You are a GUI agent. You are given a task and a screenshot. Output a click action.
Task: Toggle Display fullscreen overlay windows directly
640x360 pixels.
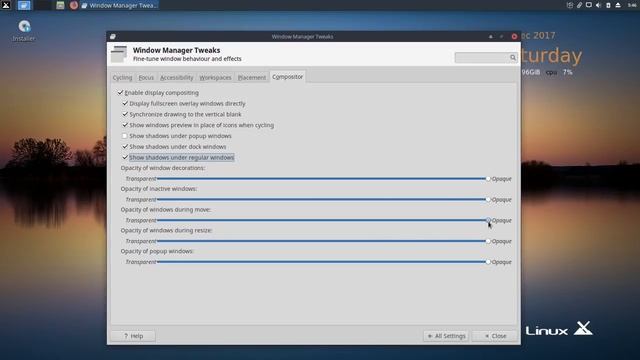coord(125,104)
